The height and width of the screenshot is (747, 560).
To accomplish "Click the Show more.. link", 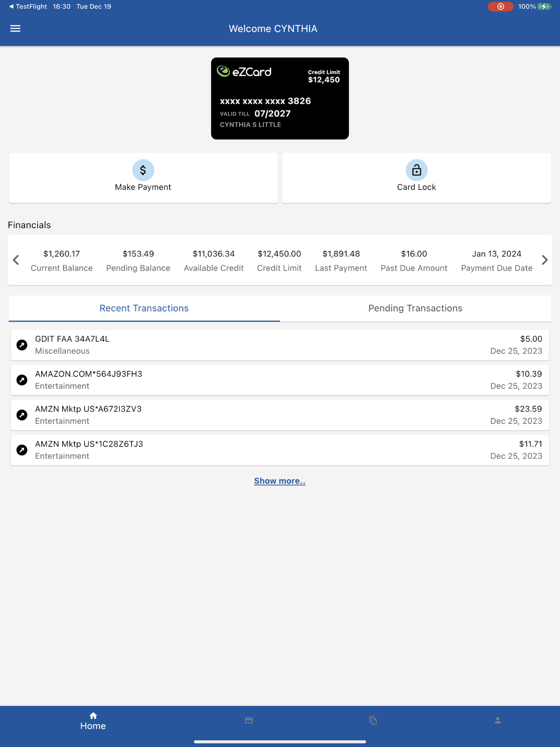I will pyautogui.click(x=280, y=481).
